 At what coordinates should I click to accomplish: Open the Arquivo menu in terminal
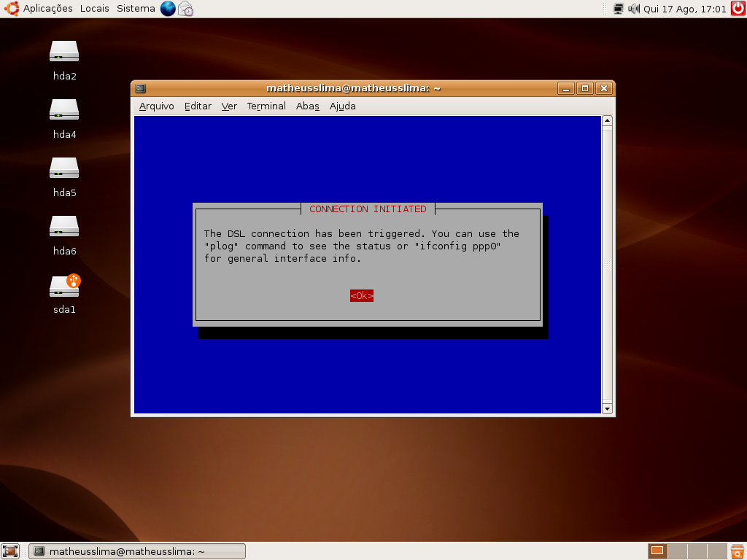coord(156,106)
